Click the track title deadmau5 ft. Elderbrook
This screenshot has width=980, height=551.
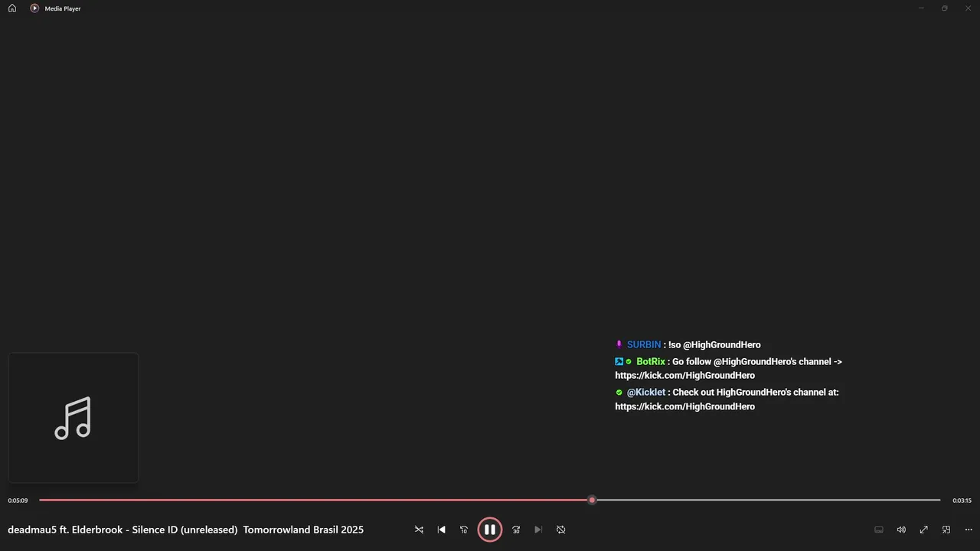(x=185, y=530)
